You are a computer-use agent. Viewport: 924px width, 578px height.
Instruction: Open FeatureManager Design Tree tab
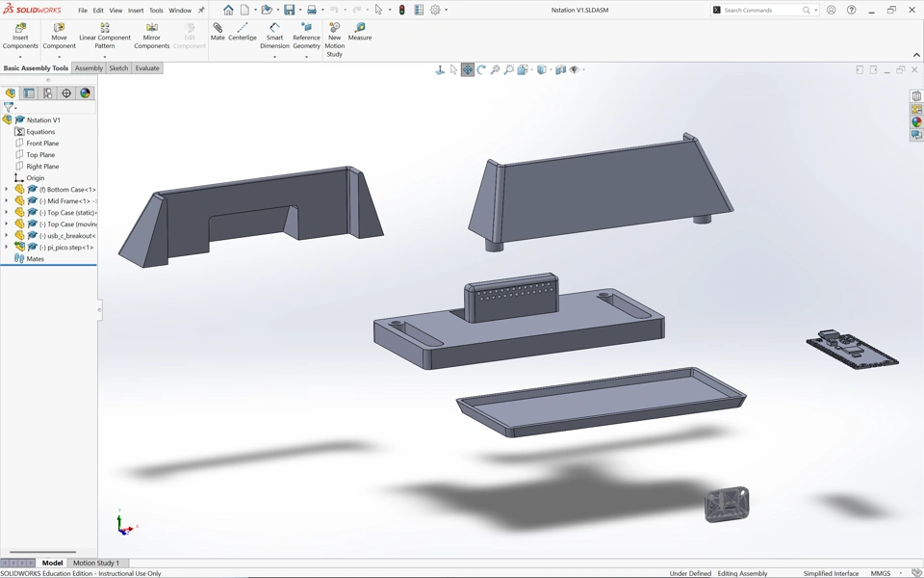10,93
